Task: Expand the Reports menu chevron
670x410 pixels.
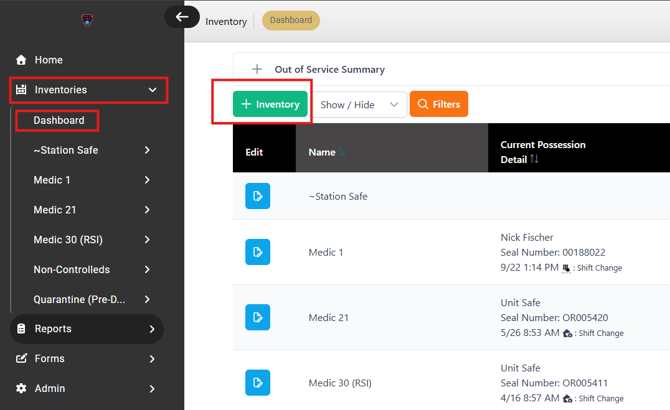Action: [152, 329]
